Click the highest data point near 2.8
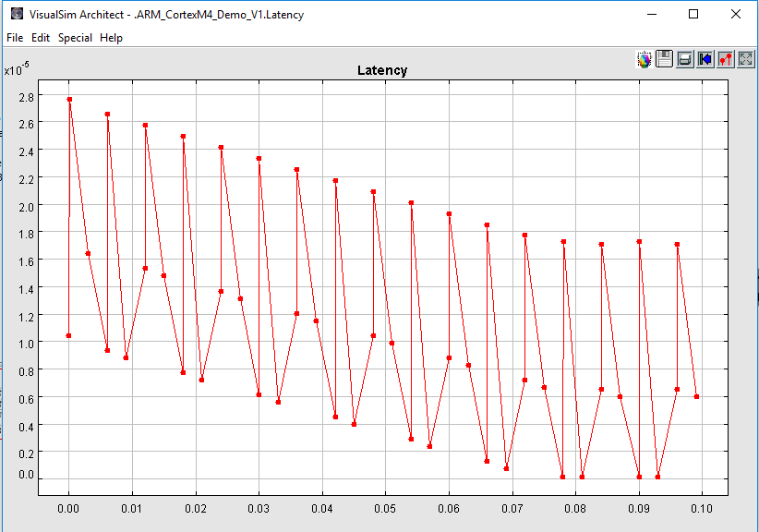Screen dimensions: 759x532 [x=69, y=99]
